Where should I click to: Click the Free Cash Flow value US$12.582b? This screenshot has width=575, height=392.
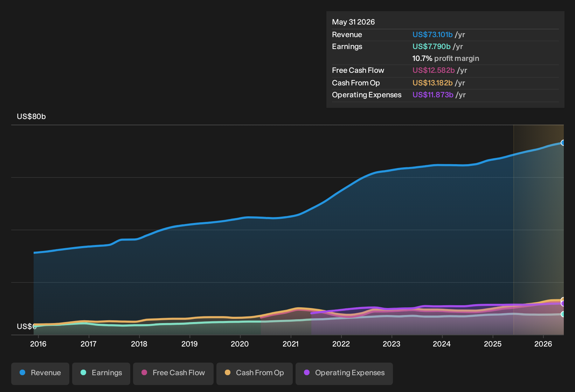434,70
